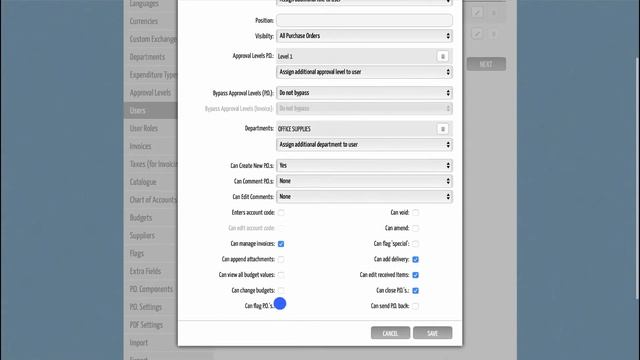
Task: Open Can Comment P.O.s dropdown
Action: point(364,181)
